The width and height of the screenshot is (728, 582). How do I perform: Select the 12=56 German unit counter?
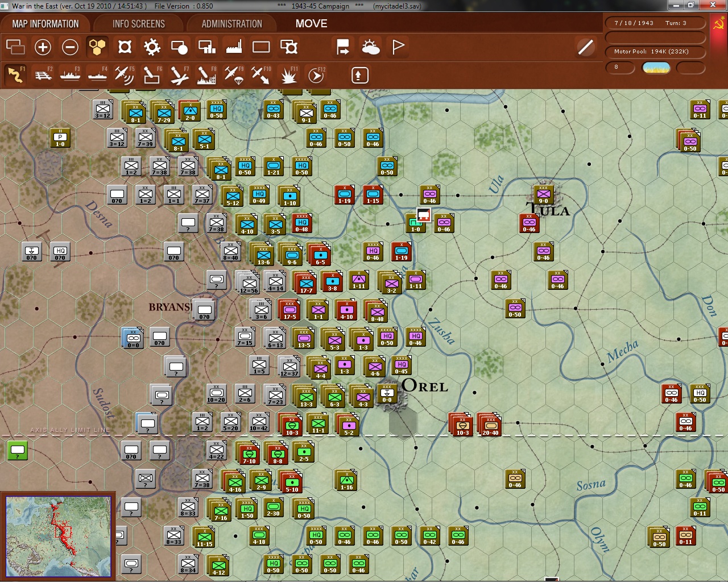pos(249,283)
